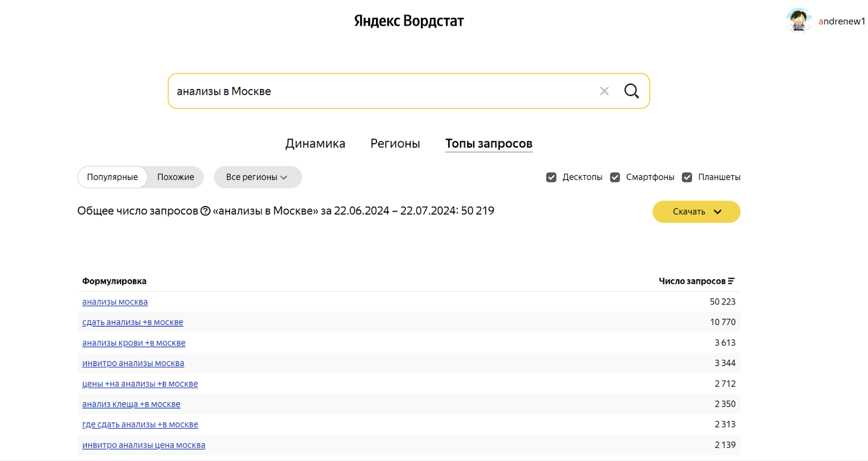Uncheck the Планшеты checkbox
Image resolution: width=868 pixels, height=461 pixels.
click(687, 177)
